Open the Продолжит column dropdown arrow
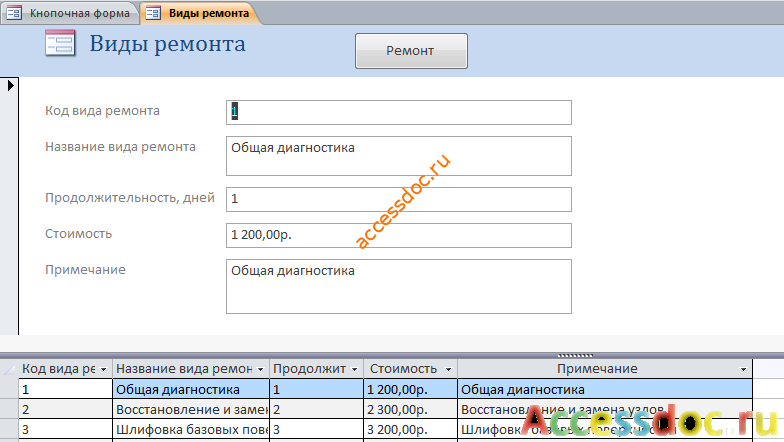 coord(354,369)
